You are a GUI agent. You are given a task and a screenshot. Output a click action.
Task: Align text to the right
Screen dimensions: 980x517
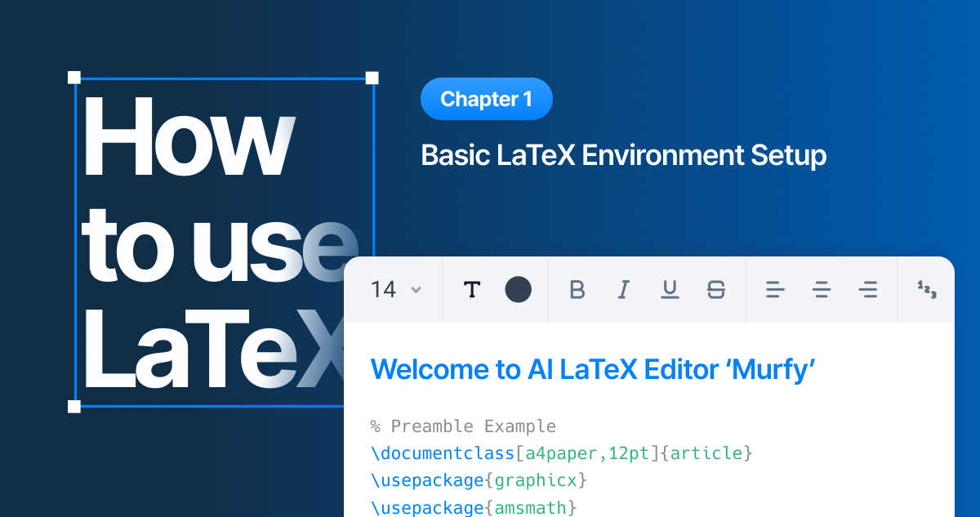pyautogui.click(x=867, y=289)
